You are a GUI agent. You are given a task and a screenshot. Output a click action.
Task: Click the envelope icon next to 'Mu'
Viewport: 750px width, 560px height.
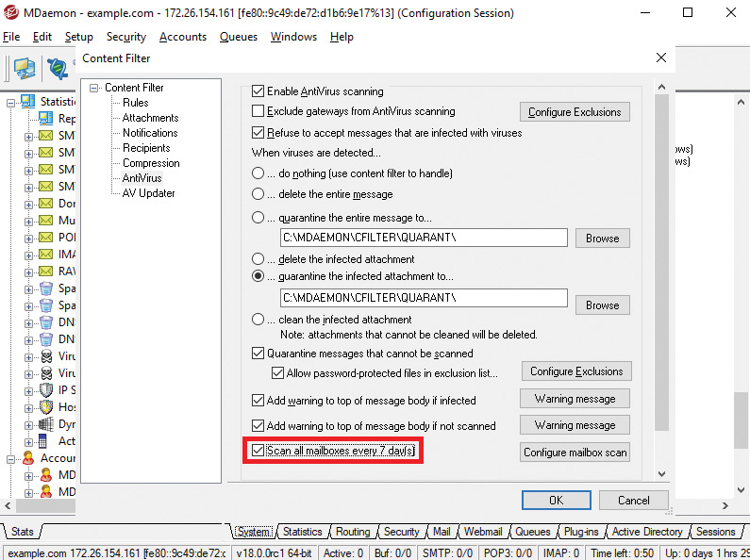click(45, 221)
